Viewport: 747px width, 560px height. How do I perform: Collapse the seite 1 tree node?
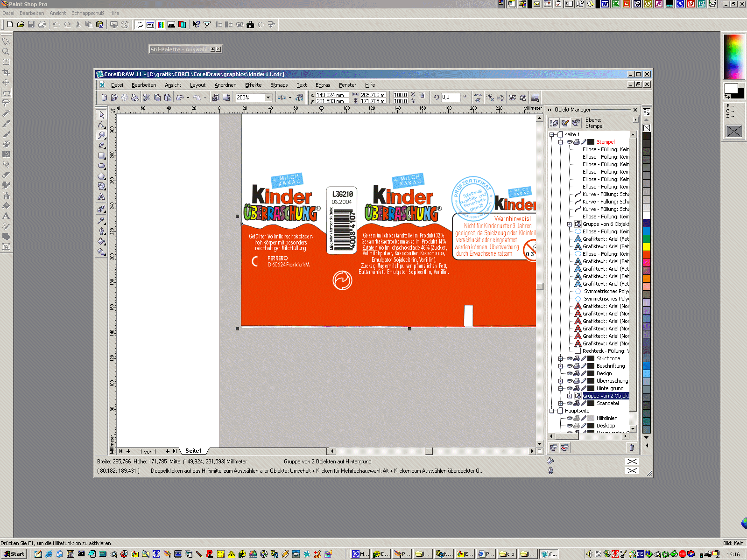(x=552, y=134)
